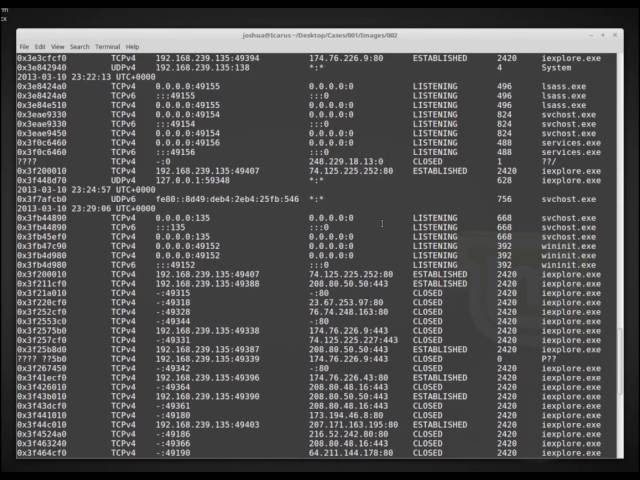The width and height of the screenshot is (640, 480).
Task: Select foreign address 207.171.163.195:80
Action: pyautogui.click(x=353, y=424)
